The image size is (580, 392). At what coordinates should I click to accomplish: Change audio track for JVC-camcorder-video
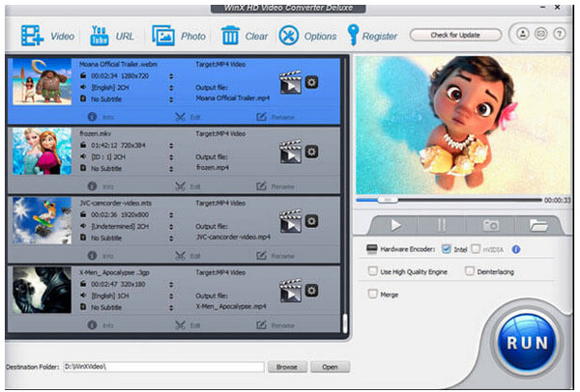pyautogui.click(x=171, y=227)
